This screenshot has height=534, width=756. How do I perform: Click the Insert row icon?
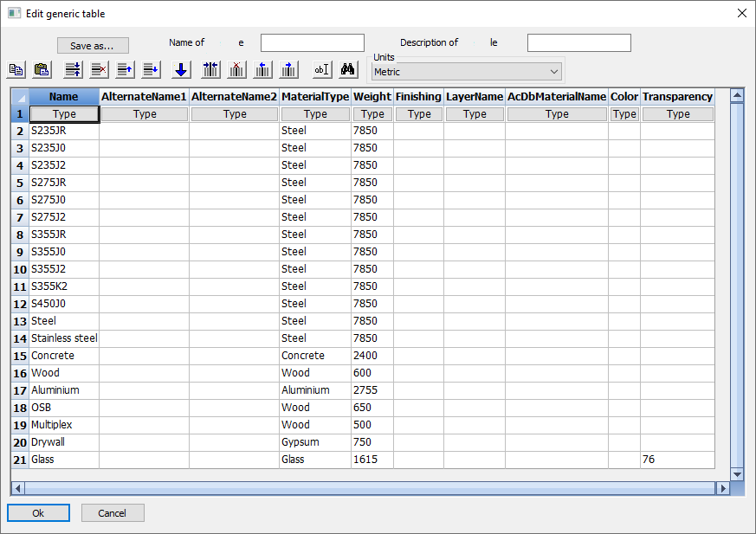click(x=74, y=70)
